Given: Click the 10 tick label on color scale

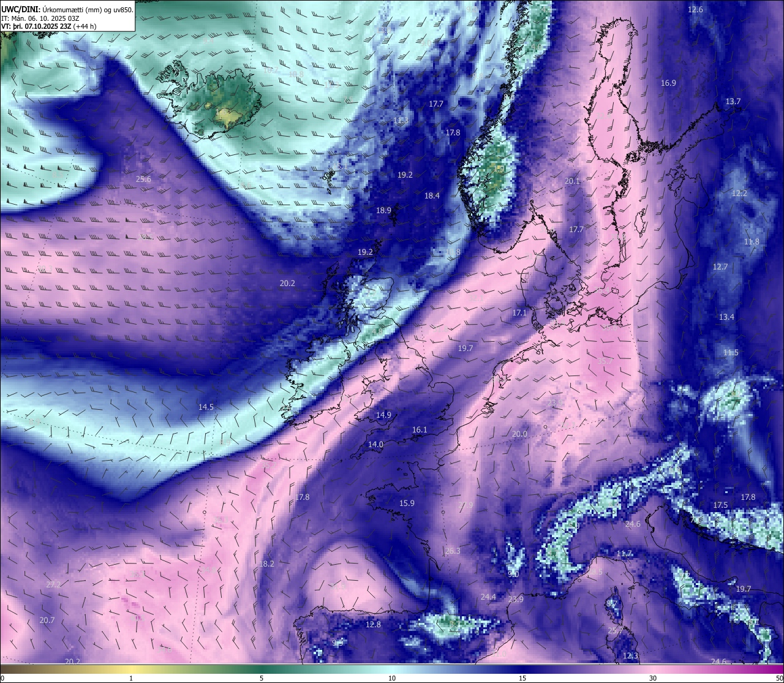Looking at the screenshot, I should pos(392,678).
